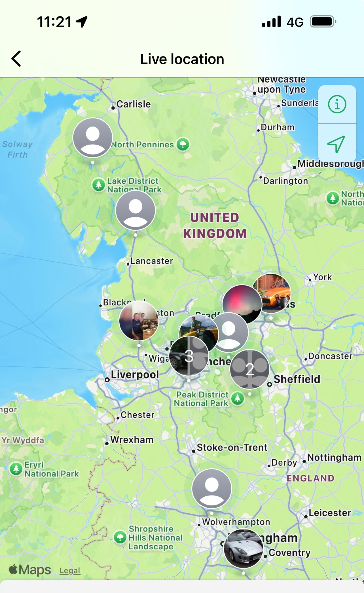
Task: Open the info button on map
Action: 337,104
